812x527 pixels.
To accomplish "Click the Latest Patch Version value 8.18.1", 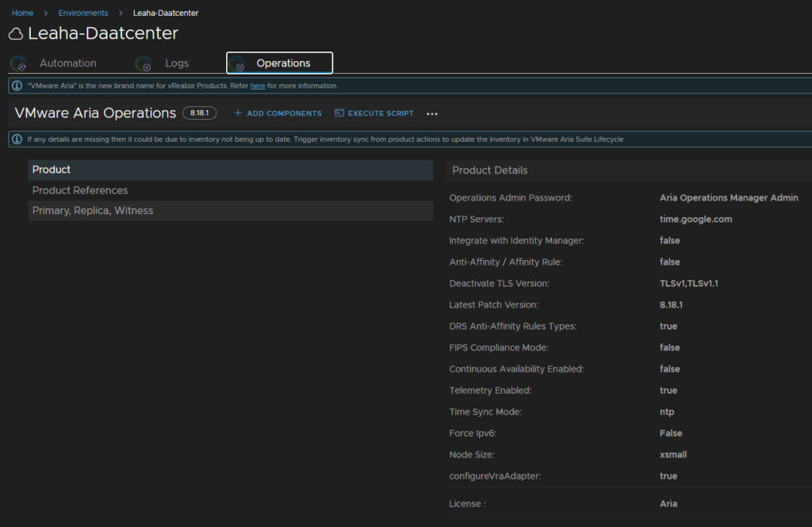I will pyautogui.click(x=671, y=305).
